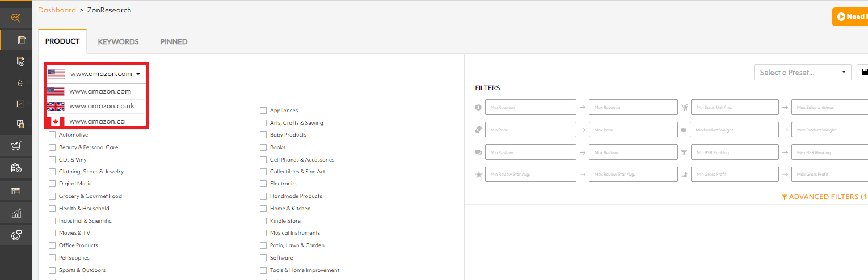Click the product weight filter icon
The width and height of the screenshot is (868, 280).
(x=685, y=130)
